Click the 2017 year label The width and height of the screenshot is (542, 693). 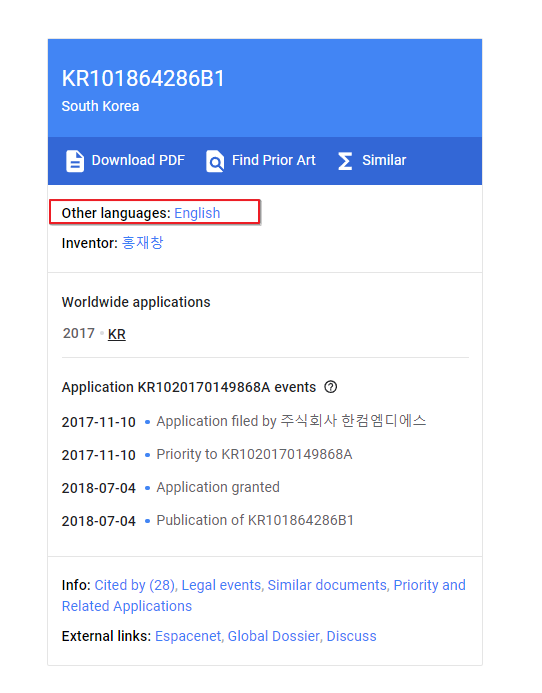(79, 333)
